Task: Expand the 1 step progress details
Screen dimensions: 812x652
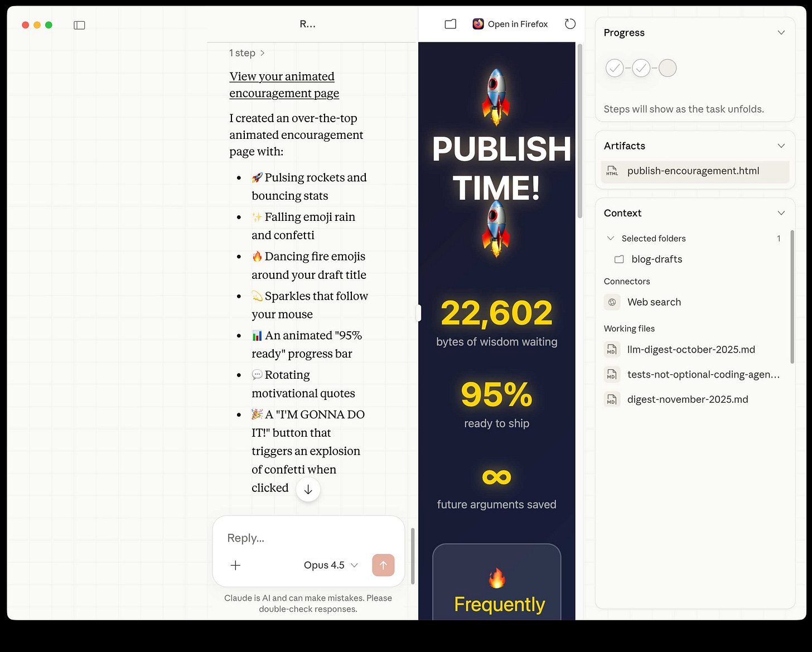Action: [x=246, y=53]
